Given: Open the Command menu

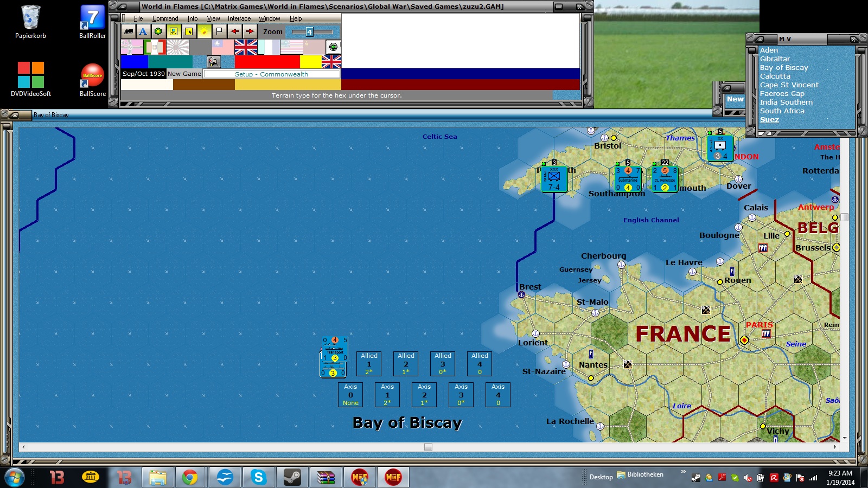Looking at the screenshot, I should coord(165,18).
